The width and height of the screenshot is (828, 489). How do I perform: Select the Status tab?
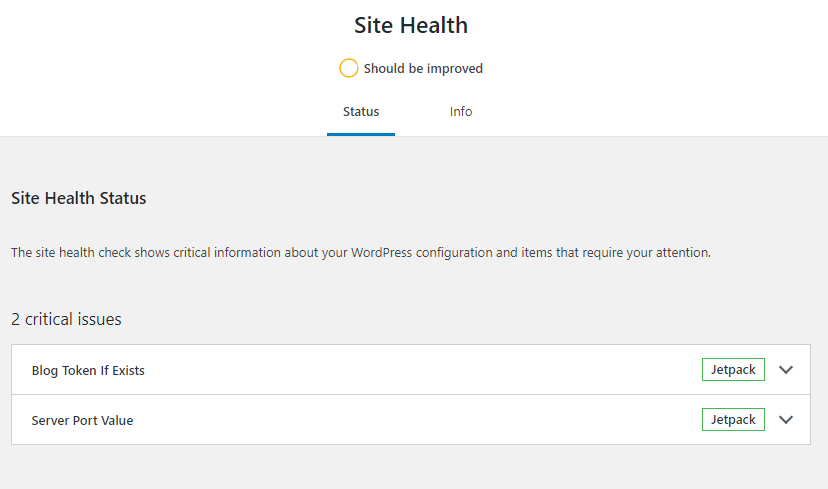point(361,112)
